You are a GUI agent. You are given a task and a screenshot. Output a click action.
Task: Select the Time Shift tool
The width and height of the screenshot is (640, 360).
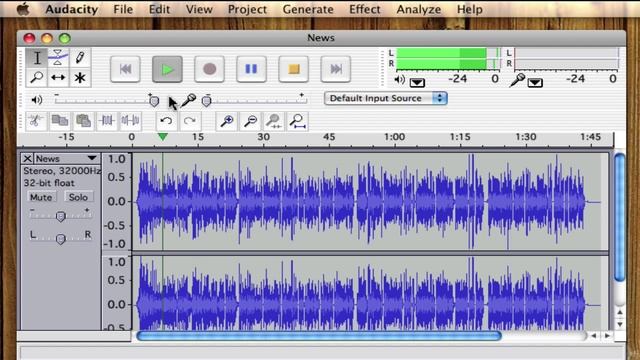(58, 77)
